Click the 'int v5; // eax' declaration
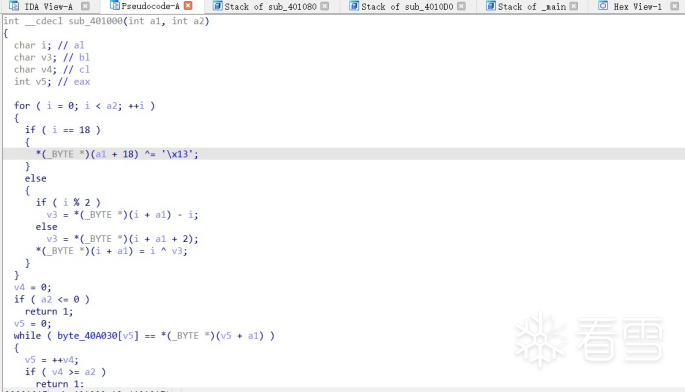Screen dimensions: 685x392 click(x=52, y=82)
